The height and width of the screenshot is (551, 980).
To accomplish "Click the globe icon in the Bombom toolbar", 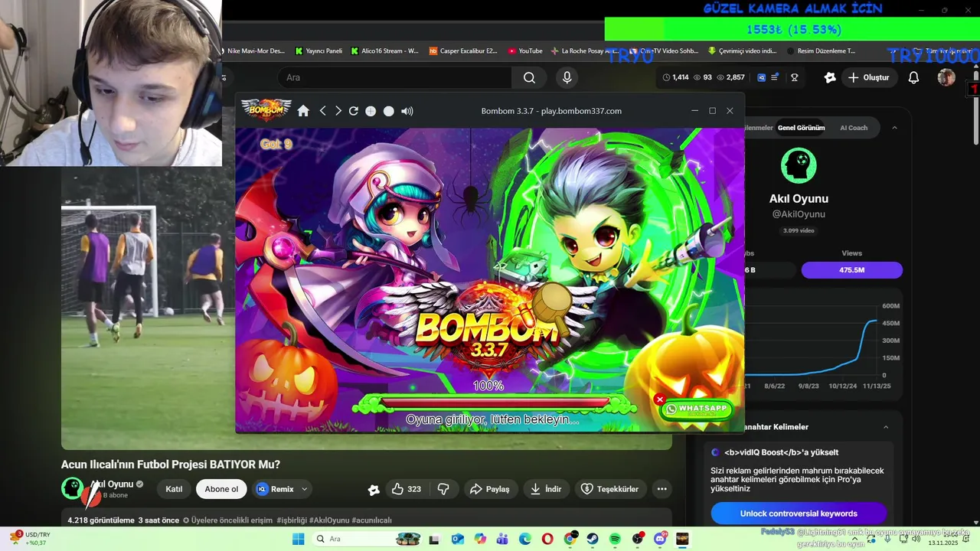I will point(371,111).
